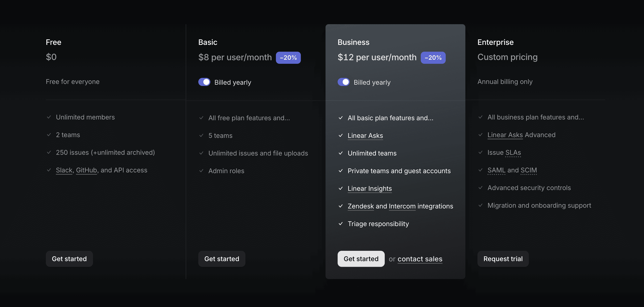Open Linear Asks link in Enterprise column
Viewport: 644px width, 307px height.
click(x=505, y=135)
